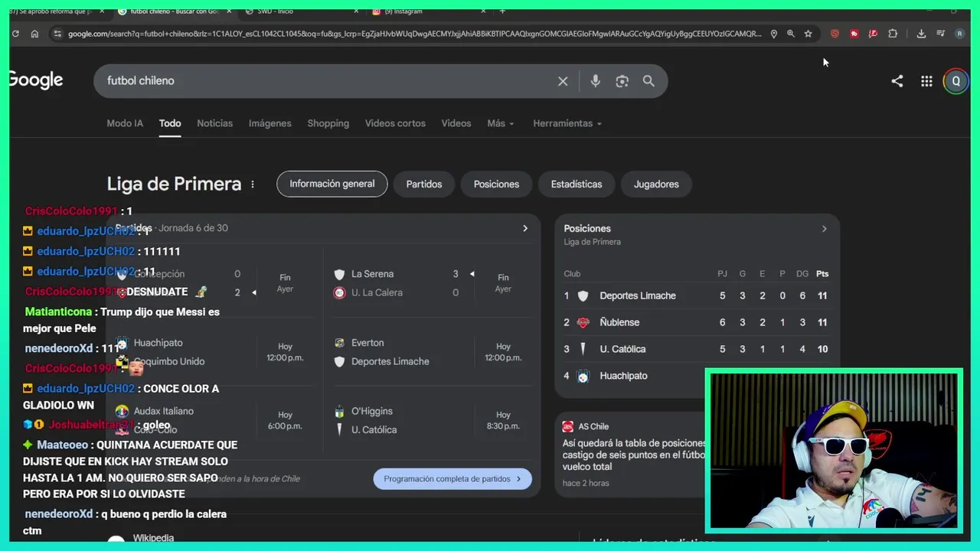Image resolution: width=980 pixels, height=551 pixels.
Task: Select Deportes Limache row in standings
Action: (697, 296)
